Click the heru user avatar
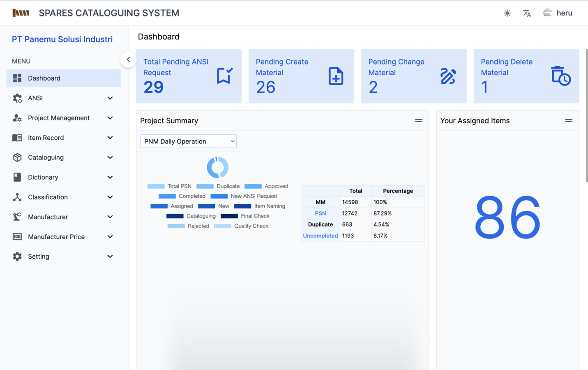Image resolution: width=588 pixels, height=370 pixels. [x=547, y=13]
